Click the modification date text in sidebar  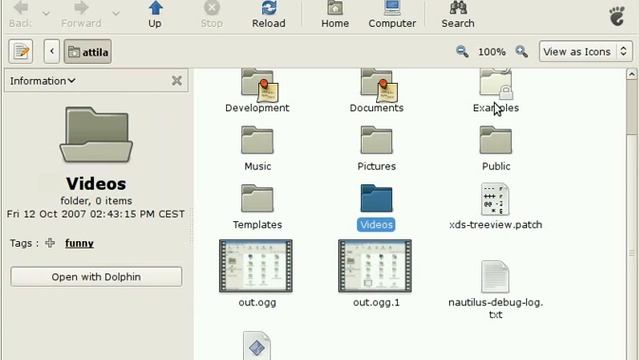click(96, 214)
